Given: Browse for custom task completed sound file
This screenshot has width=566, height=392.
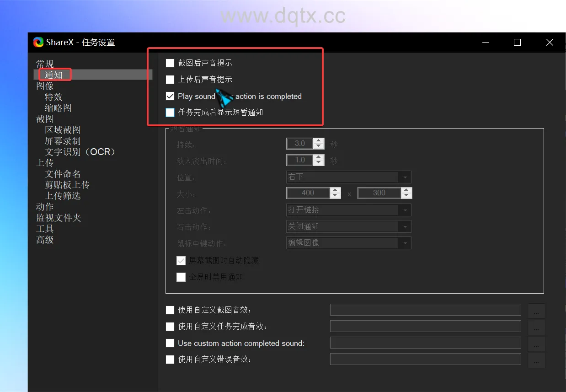Looking at the screenshot, I should pos(536,327).
